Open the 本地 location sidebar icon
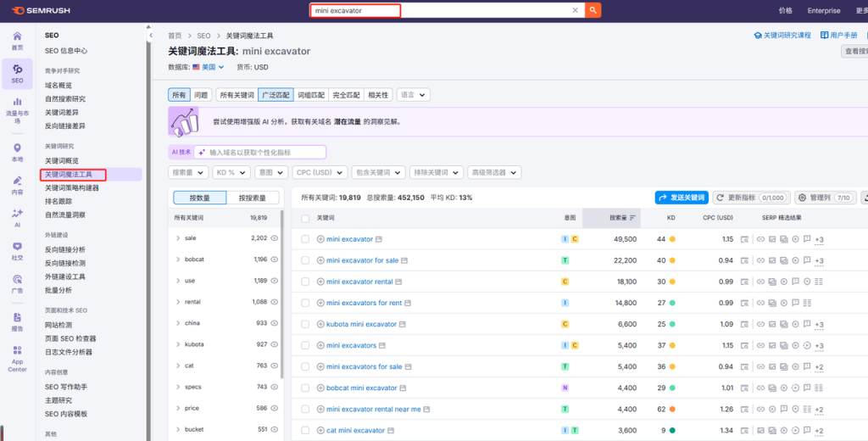868x441 pixels. (x=17, y=153)
